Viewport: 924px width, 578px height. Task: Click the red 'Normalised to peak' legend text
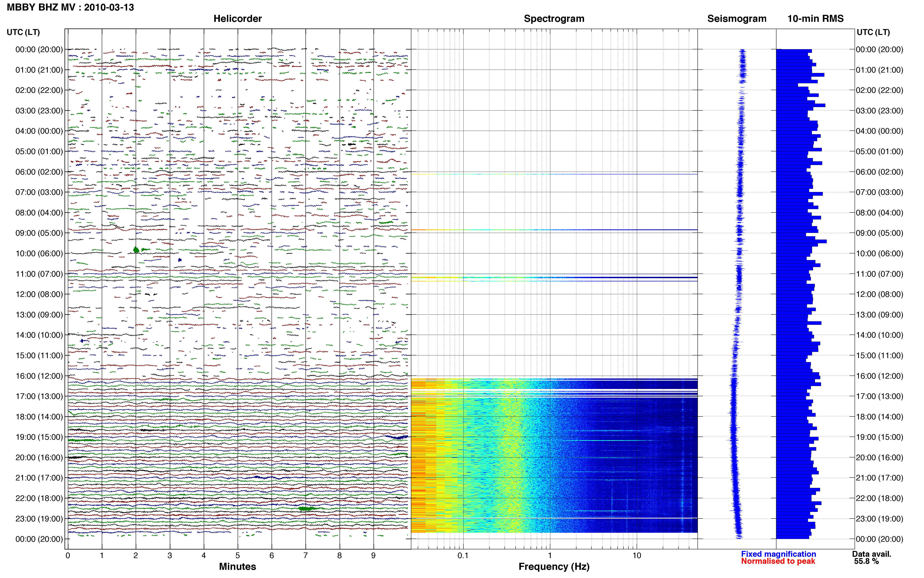pos(778,561)
